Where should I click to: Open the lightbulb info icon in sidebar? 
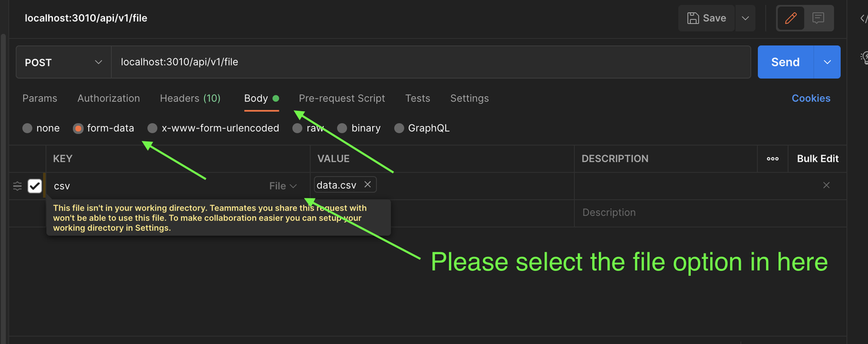click(x=865, y=58)
